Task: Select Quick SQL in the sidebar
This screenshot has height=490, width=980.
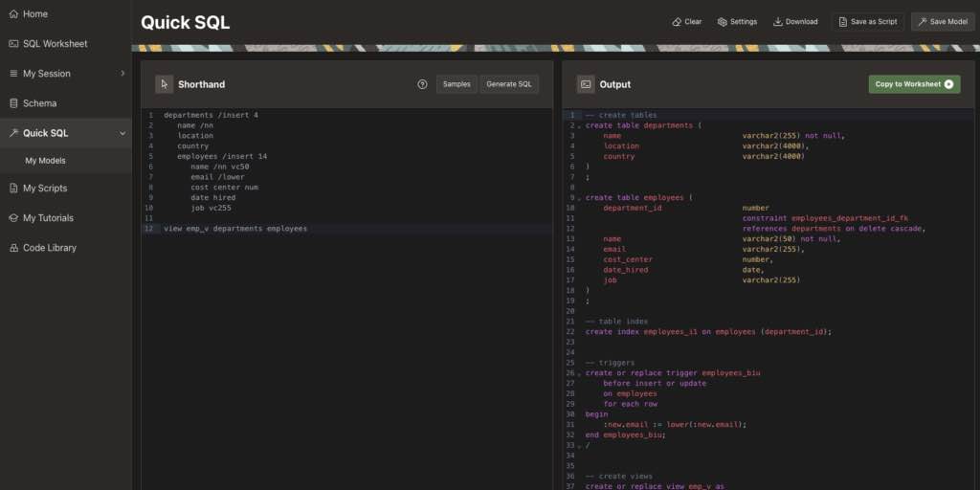Action: [x=66, y=133]
